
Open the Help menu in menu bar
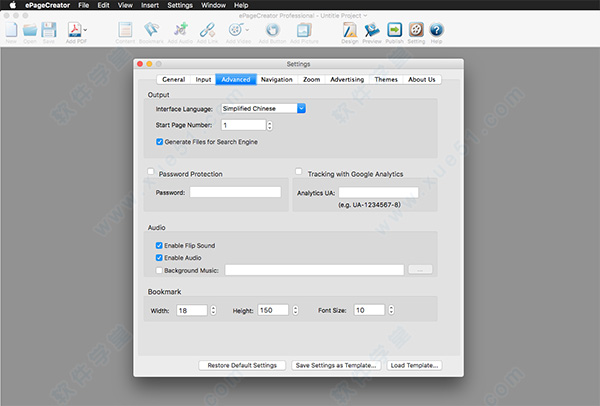coord(241,5)
